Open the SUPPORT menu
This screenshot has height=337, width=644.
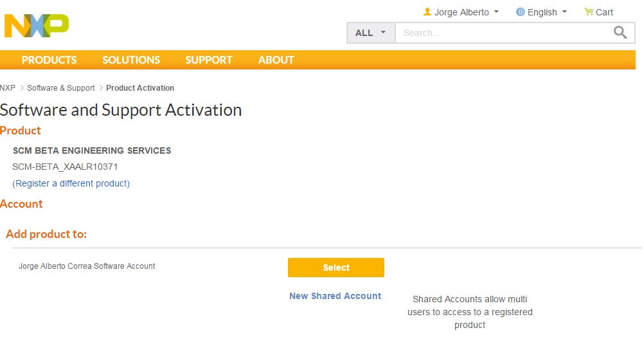[209, 60]
